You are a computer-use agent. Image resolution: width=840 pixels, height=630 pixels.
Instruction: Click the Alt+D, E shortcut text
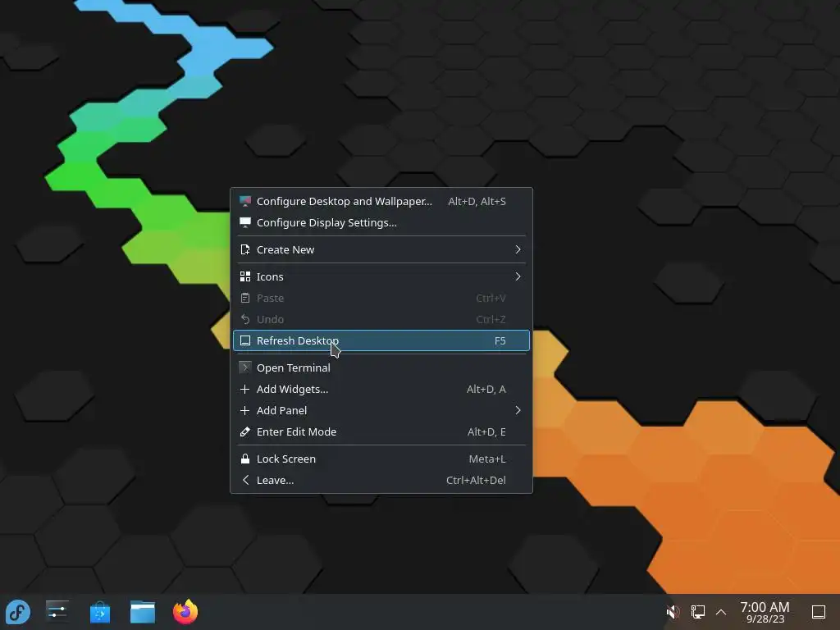[486, 431]
